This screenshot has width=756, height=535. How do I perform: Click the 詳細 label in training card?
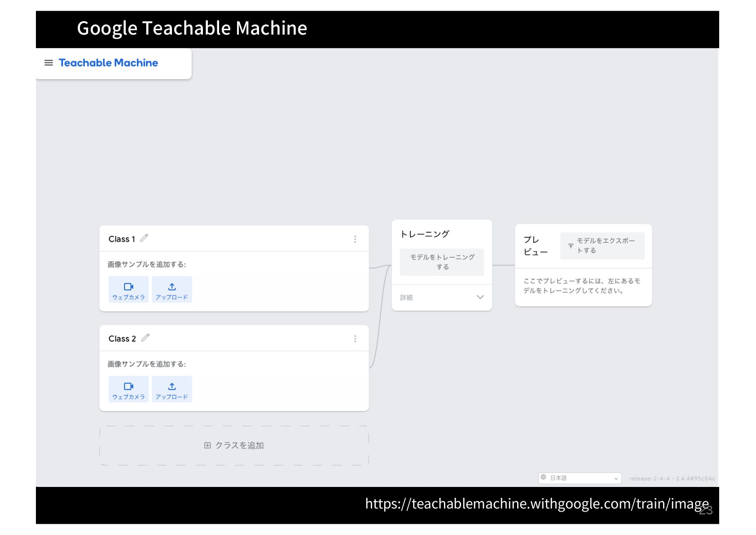click(406, 297)
